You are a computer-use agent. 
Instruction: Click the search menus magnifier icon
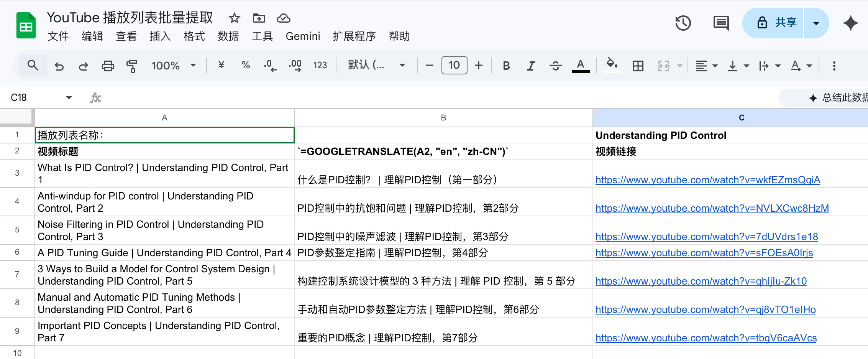coord(33,65)
